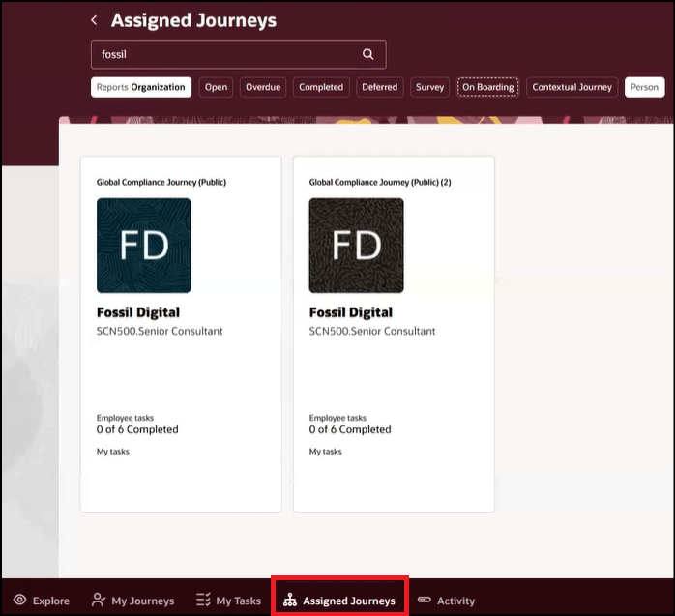Open the Person filter chip
The image size is (675, 616).
pyautogui.click(x=644, y=87)
